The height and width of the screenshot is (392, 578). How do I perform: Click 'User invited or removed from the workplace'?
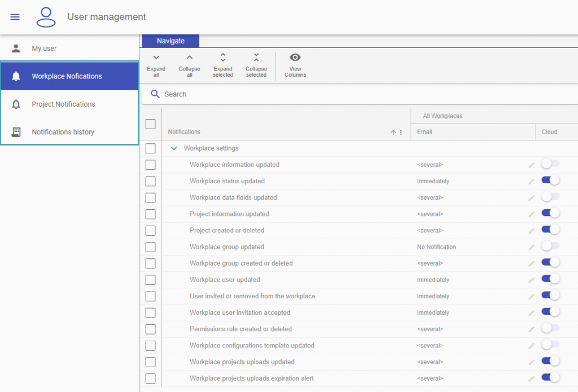tap(252, 296)
